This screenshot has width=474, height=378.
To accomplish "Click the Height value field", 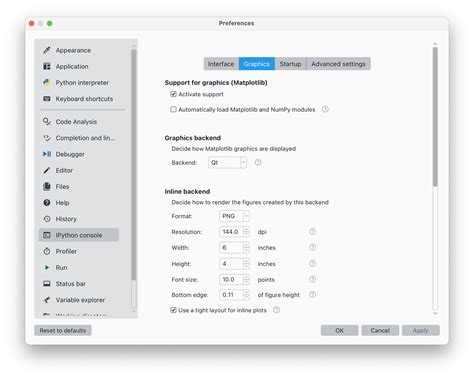I will (x=231, y=264).
